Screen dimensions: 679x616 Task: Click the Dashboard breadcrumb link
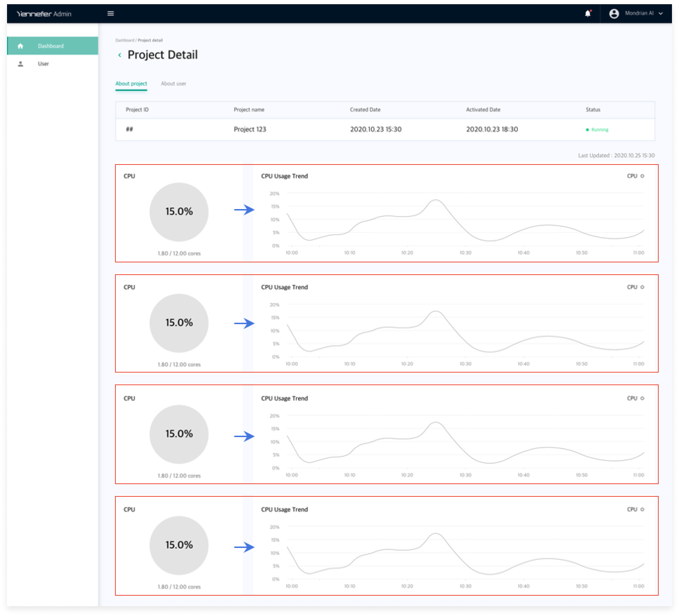pyautogui.click(x=125, y=40)
